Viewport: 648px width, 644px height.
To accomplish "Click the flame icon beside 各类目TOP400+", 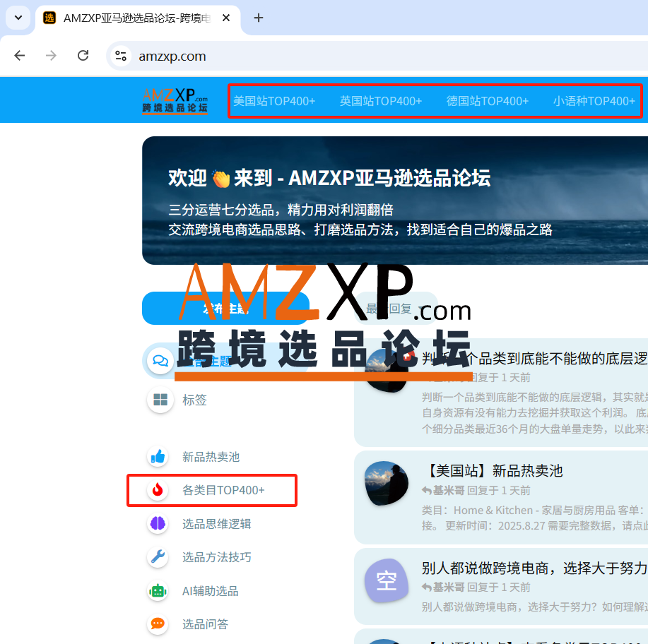I will pyautogui.click(x=158, y=490).
